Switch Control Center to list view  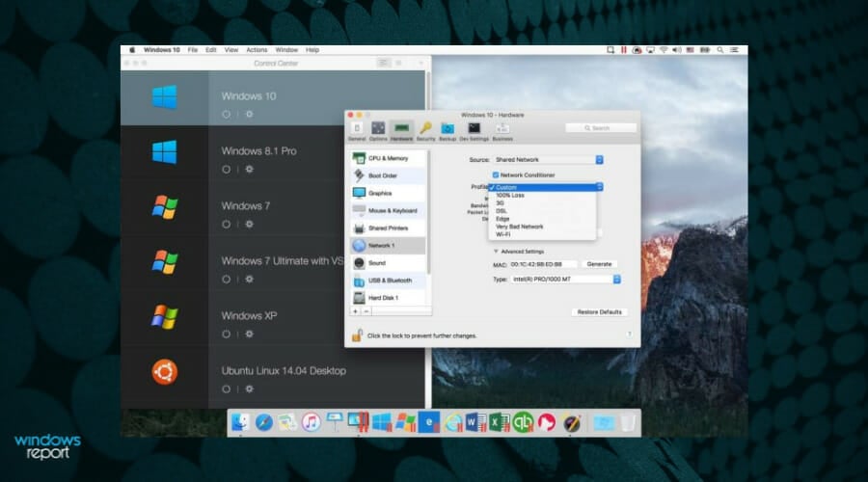click(383, 63)
